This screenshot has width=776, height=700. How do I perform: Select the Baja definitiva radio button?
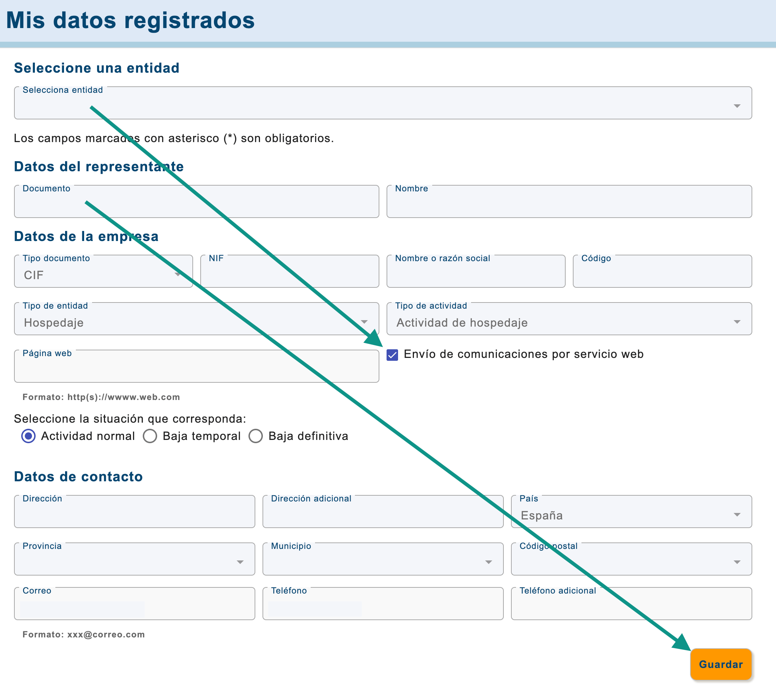click(x=256, y=436)
